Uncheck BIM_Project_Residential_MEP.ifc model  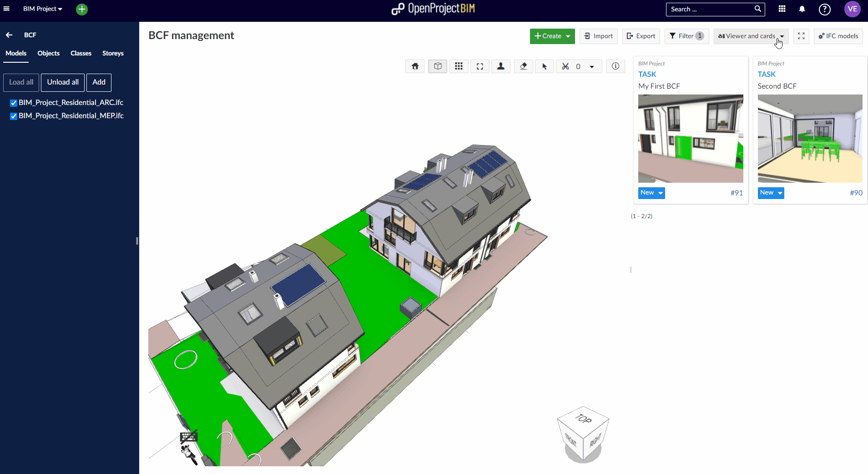click(x=14, y=116)
